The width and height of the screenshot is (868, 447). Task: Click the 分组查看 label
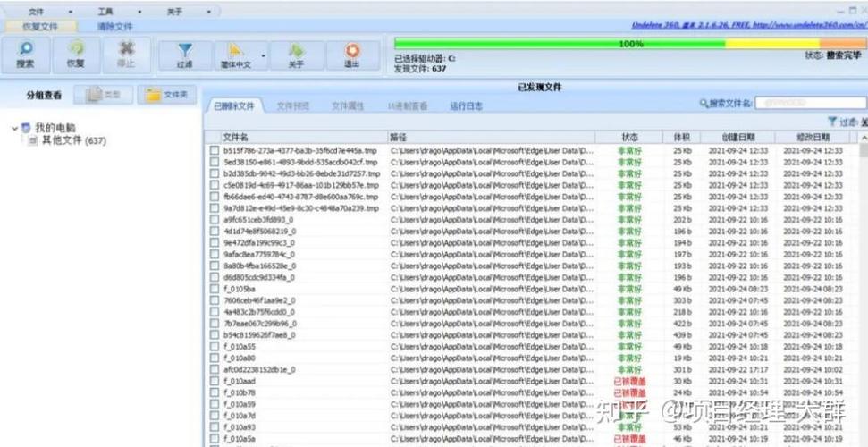[x=44, y=96]
